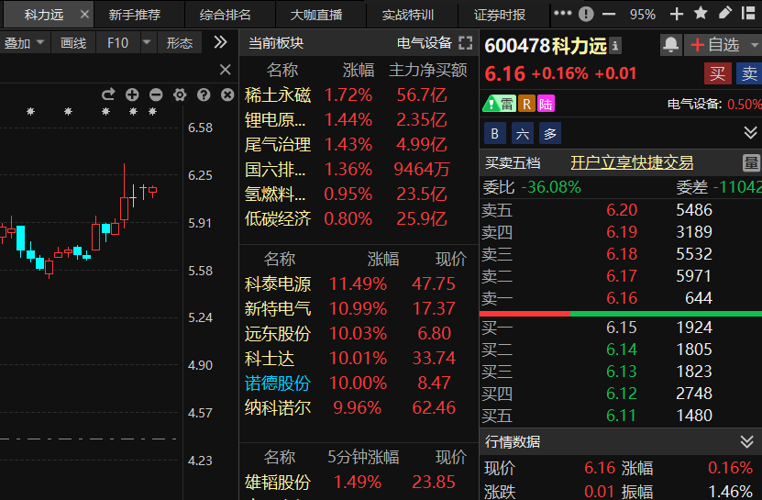Open stock 纳科诺尔

pos(278,408)
